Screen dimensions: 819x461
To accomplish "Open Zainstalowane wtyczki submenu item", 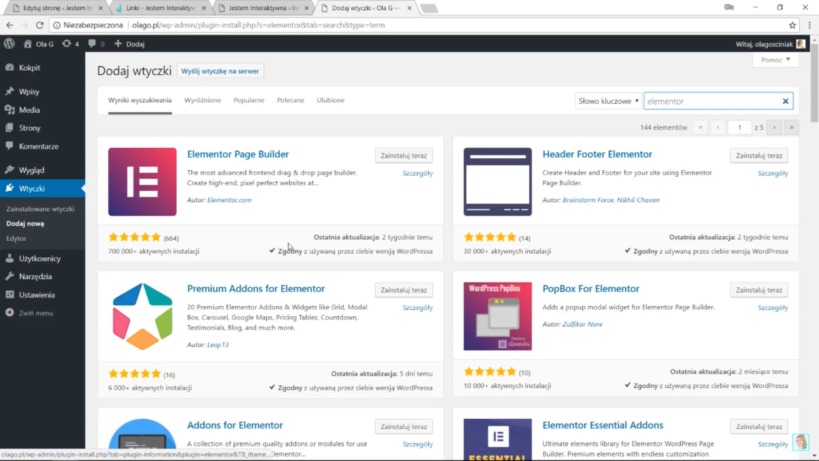I will point(40,209).
